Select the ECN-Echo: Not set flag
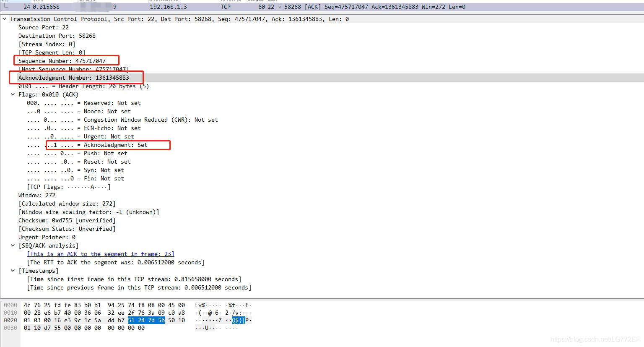The height and width of the screenshot is (347, 644). point(84,128)
